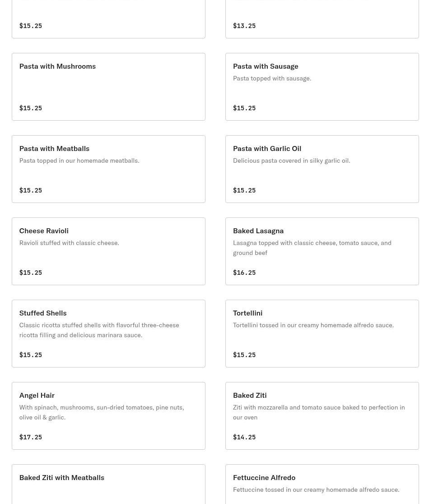This screenshot has width=429, height=504.
Task: Click the Tortellini alfredo sauce description
Action: [x=313, y=325]
